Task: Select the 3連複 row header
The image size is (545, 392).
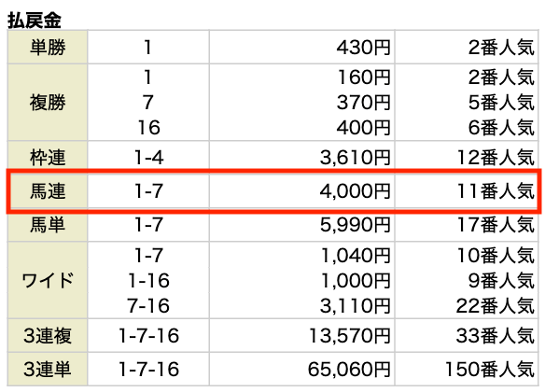Action: pos(48,336)
